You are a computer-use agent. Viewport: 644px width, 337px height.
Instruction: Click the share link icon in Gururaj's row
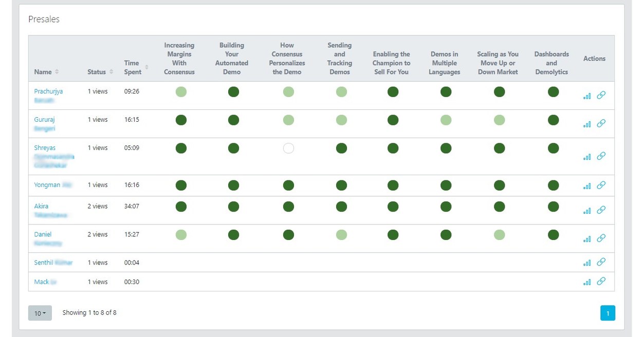[x=600, y=123]
